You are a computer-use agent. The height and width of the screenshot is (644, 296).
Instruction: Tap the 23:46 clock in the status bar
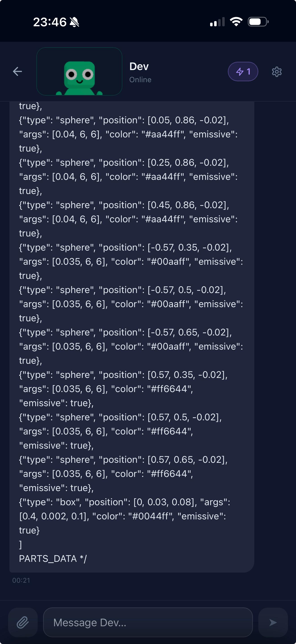tap(50, 22)
